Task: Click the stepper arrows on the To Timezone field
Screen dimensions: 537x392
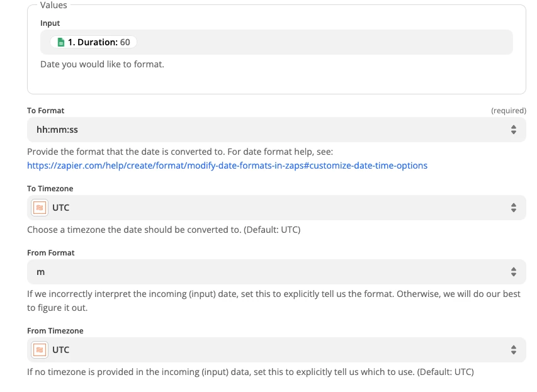Action: click(514, 207)
